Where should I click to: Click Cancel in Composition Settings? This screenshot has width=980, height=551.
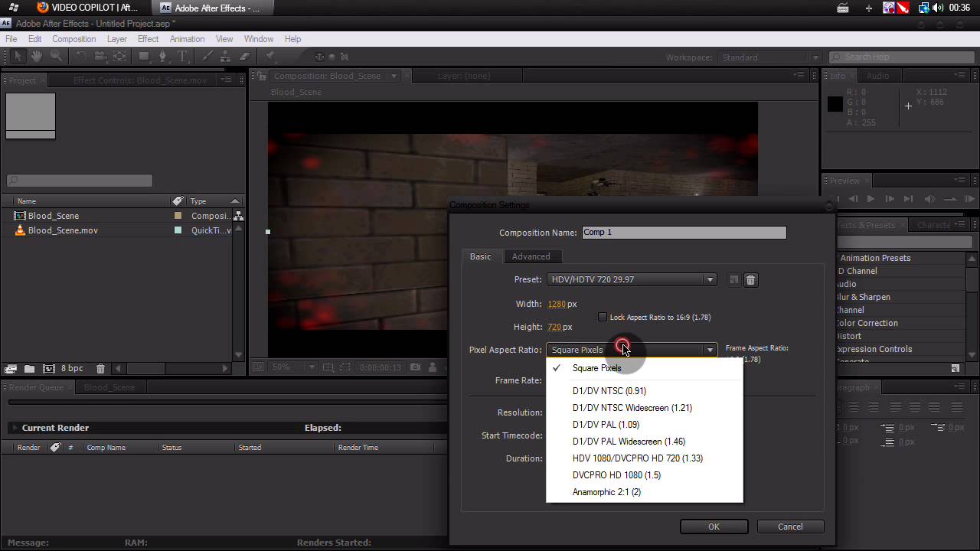tap(790, 527)
